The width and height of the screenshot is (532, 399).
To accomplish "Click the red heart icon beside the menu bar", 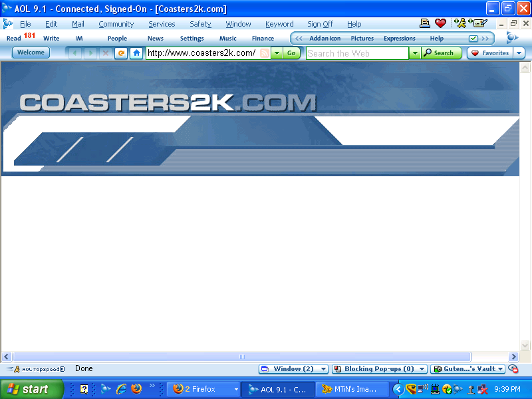I will tap(440, 23).
